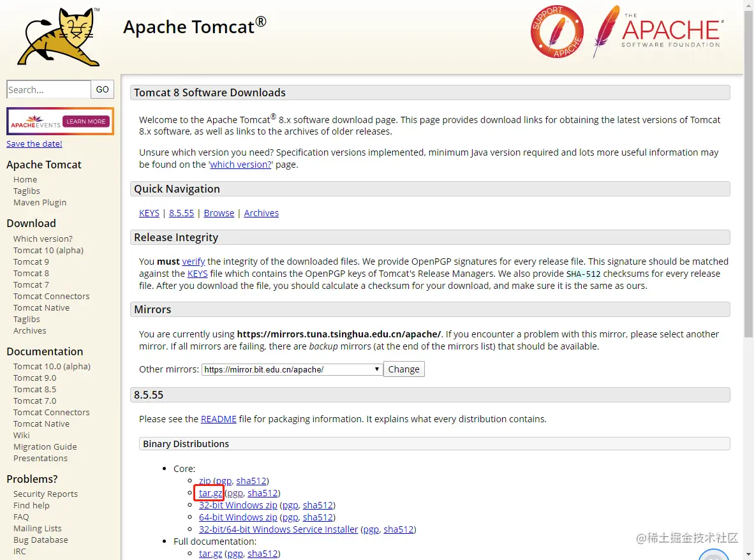Open the Other mirrors dropdown
This screenshot has width=754, height=560.
point(292,369)
